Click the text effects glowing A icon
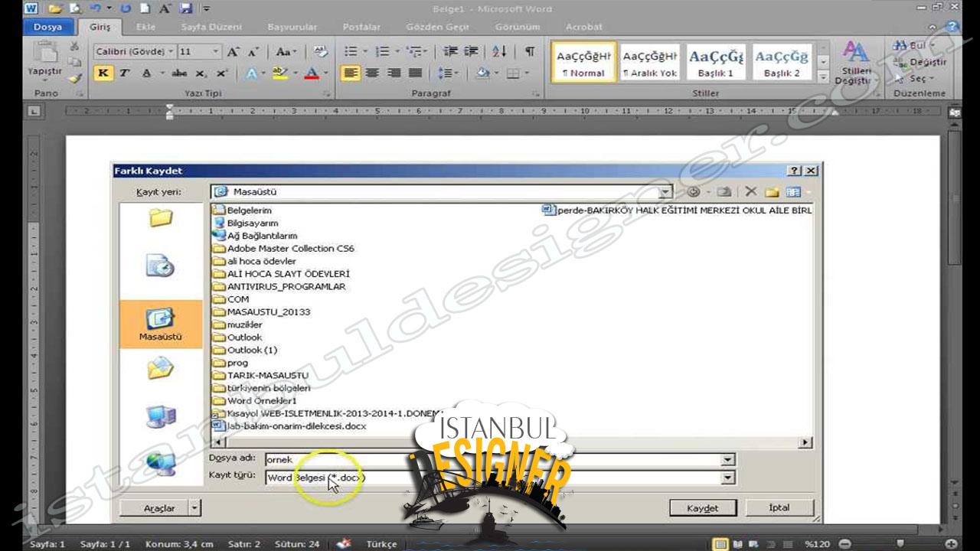 [x=251, y=73]
